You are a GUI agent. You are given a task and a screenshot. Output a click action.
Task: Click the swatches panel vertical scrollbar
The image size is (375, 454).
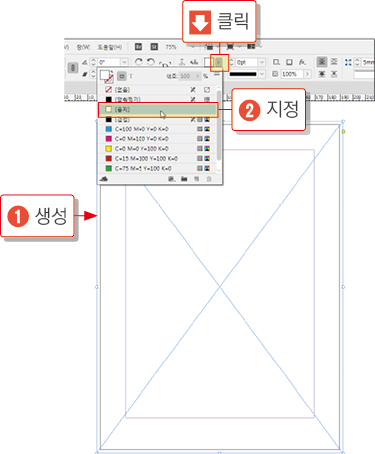click(x=219, y=125)
